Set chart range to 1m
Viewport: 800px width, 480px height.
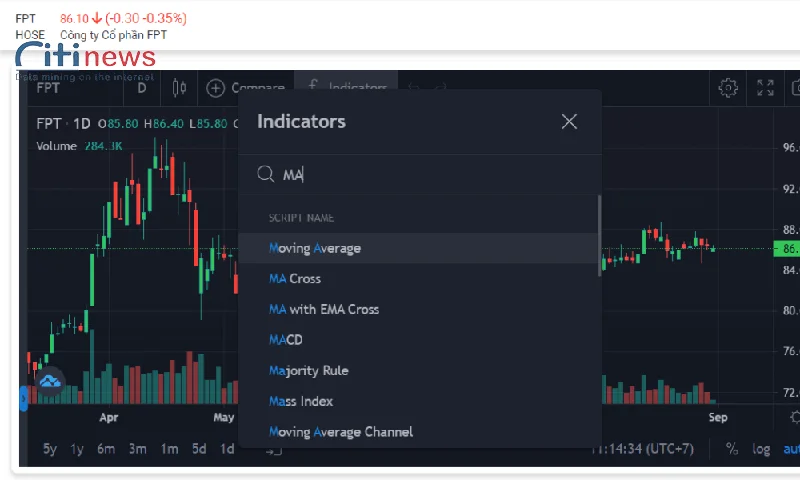169,449
